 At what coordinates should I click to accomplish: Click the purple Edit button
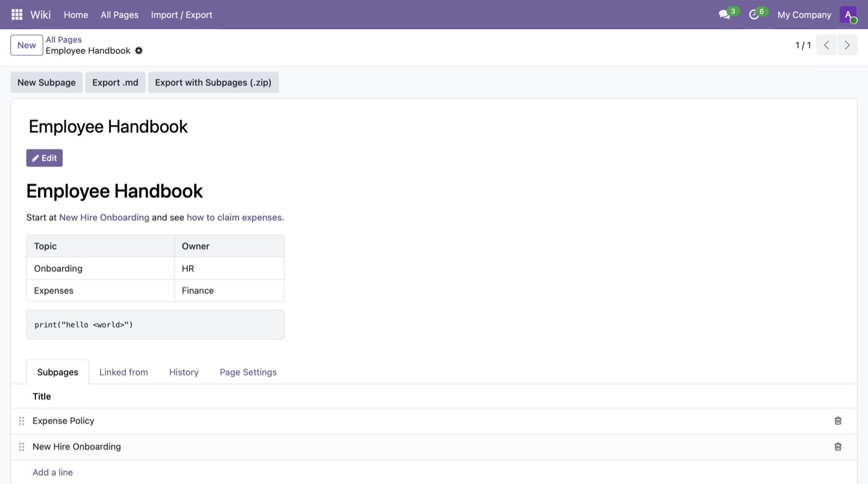45,158
